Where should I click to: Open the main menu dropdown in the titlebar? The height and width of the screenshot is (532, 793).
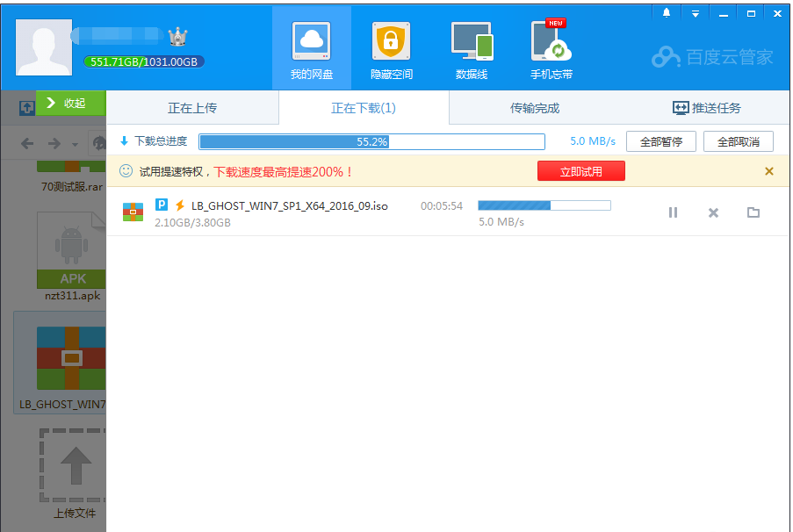tap(695, 12)
